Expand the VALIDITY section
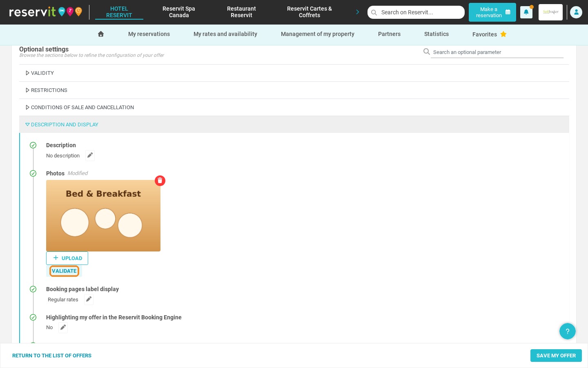This screenshot has width=588, height=368. pos(294,73)
